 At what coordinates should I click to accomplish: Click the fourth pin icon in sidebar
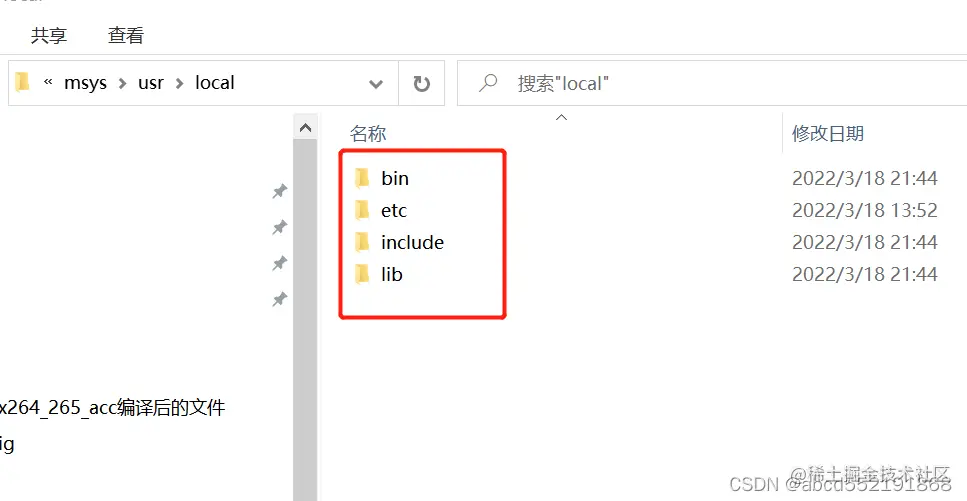(x=280, y=300)
